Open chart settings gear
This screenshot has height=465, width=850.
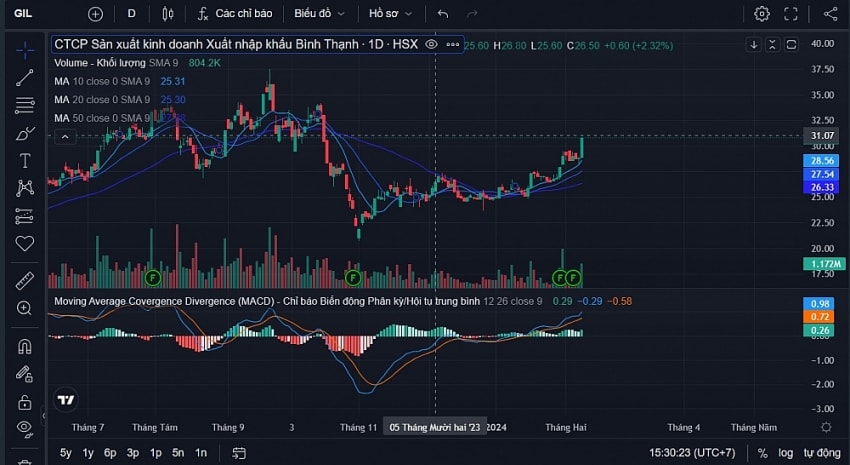coord(762,14)
